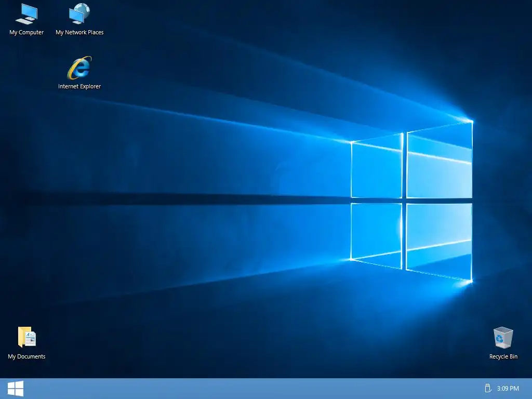Click the USB safely remove tray icon
Image resolution: width=532 pixels, height=399 pixels.
[488, 388]
